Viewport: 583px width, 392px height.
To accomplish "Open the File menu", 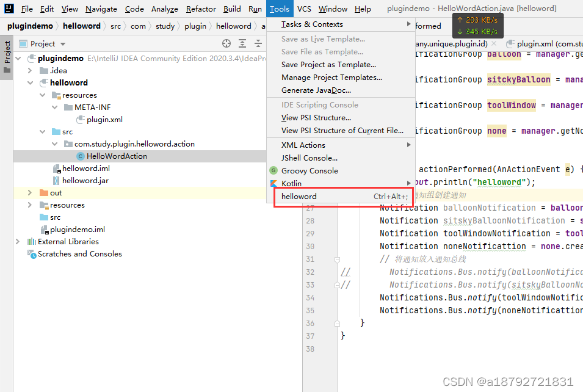I will click(x=27, y=9).
